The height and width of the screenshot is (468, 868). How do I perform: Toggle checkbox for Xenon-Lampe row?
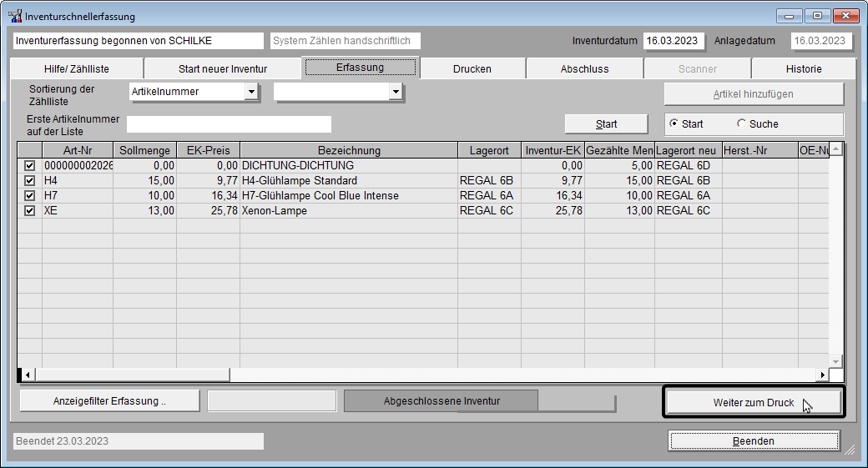(x=30, y=210)
